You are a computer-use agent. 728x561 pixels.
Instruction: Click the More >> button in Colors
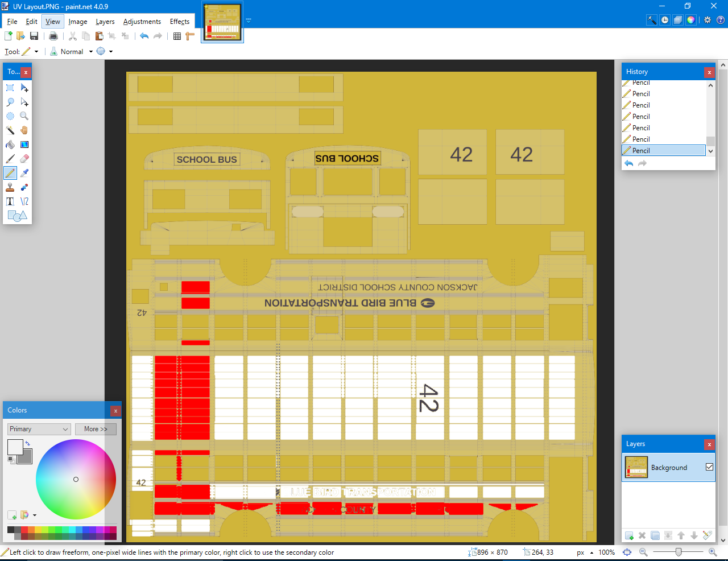[x=96, y=429]
